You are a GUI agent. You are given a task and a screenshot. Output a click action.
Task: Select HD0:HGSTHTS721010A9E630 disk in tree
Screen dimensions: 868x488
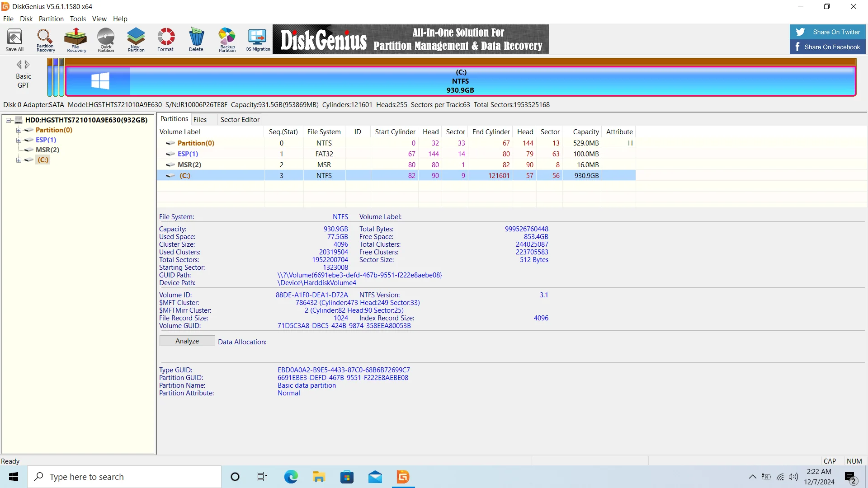click(x=86, y=120)
